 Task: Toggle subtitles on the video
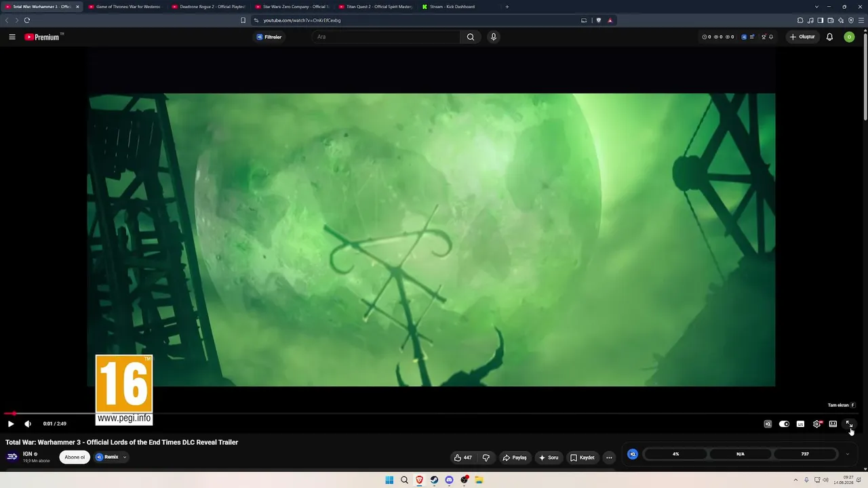800,424
